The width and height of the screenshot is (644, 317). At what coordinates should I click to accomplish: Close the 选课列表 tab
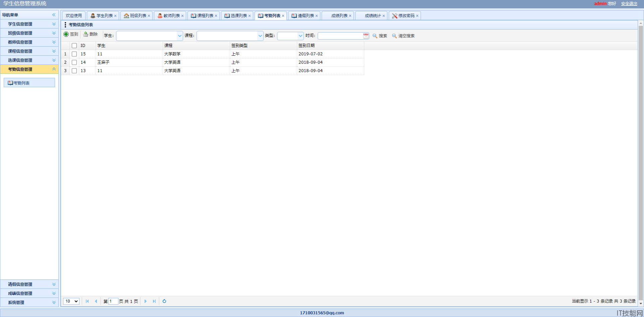pos(250,16)
